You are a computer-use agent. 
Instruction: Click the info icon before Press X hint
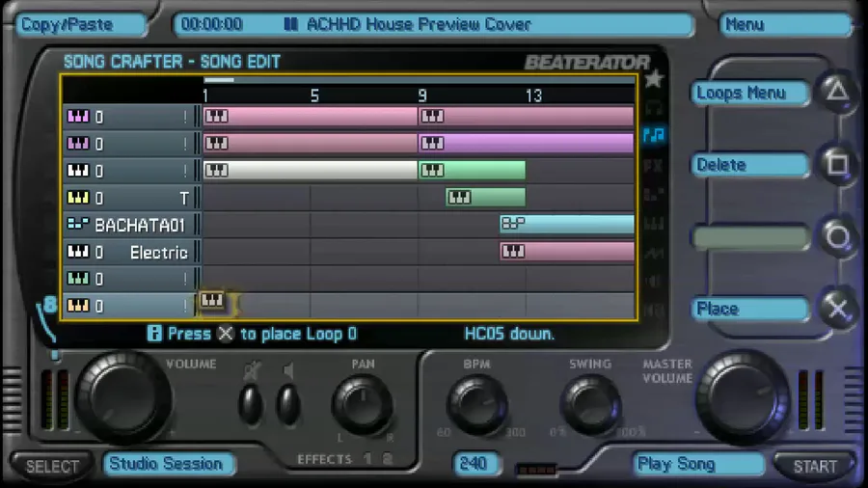pos(154,333)
